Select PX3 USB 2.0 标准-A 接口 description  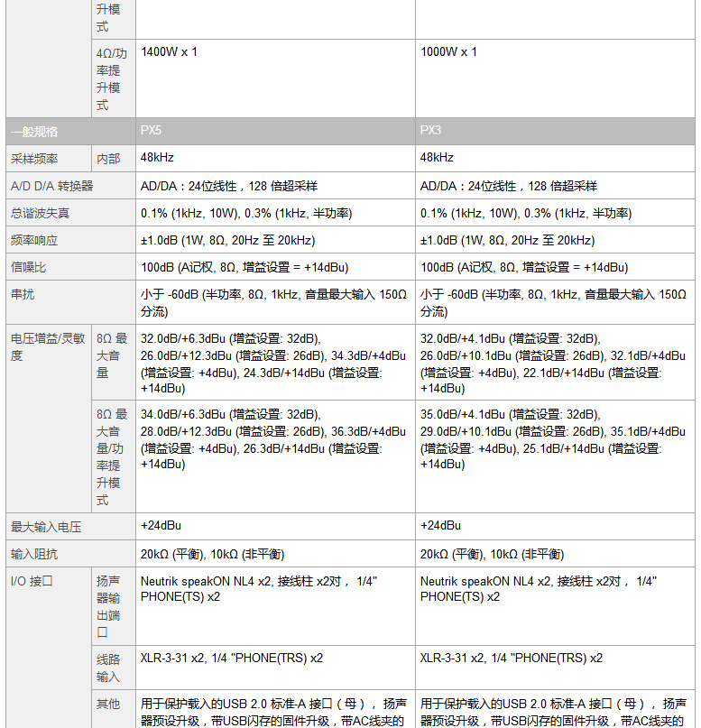coord(555,709)
